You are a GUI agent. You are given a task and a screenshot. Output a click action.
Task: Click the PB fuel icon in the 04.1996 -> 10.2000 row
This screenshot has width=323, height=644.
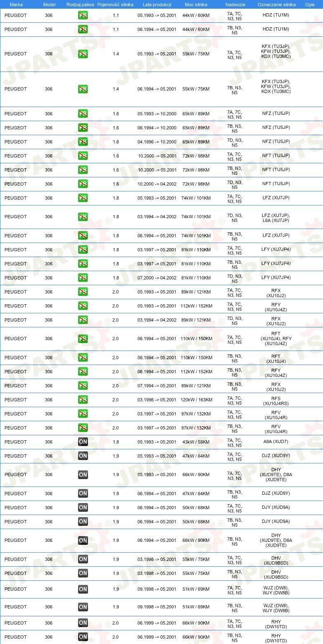pyautogui.click(x=83, y=142)
